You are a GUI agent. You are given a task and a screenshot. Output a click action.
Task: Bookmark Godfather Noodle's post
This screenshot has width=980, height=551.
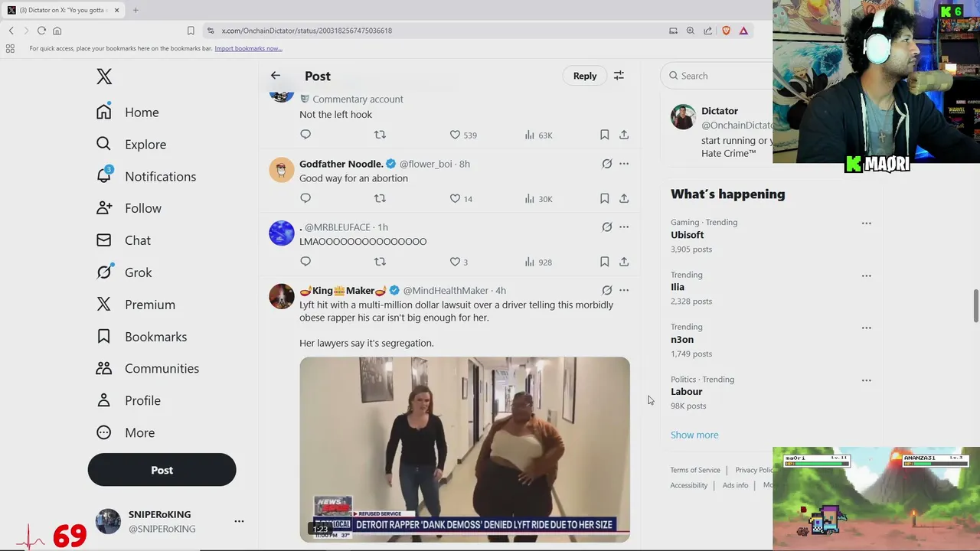tap(604, 198)
